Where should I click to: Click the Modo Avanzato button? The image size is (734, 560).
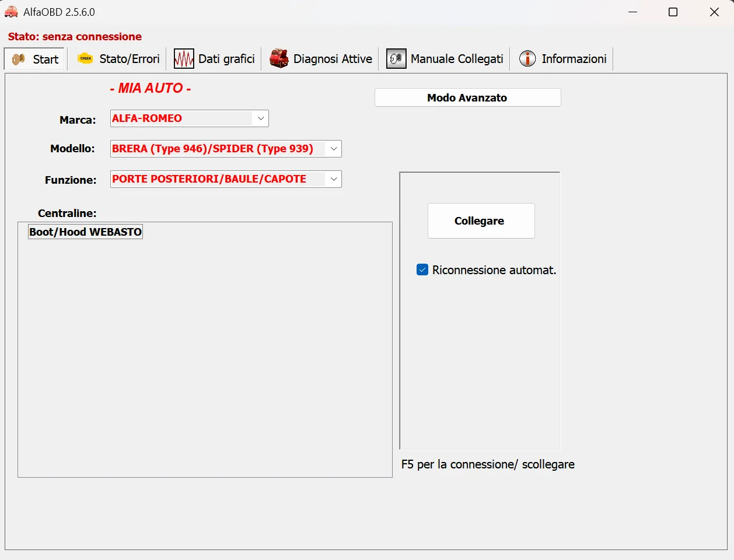coord(467,98)
